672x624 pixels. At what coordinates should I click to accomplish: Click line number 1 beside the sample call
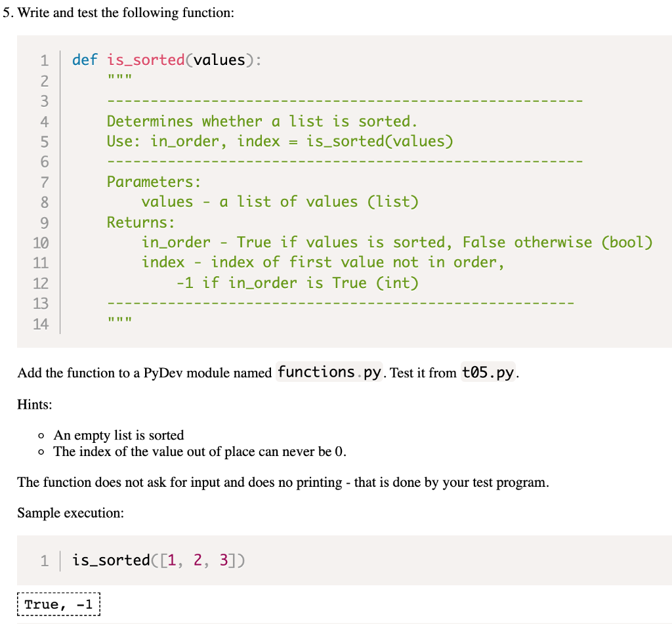click(x=44, y=560)
